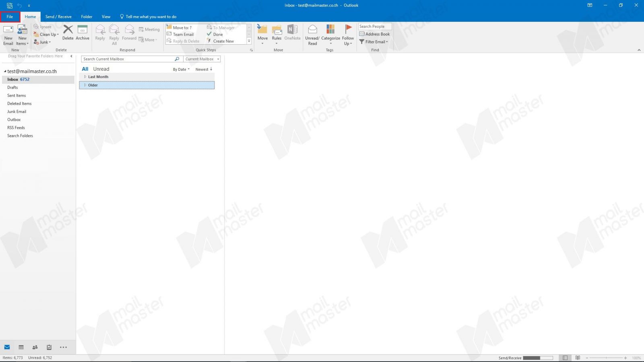Click Reply All in the ribbon

click(x=114, y=35)
